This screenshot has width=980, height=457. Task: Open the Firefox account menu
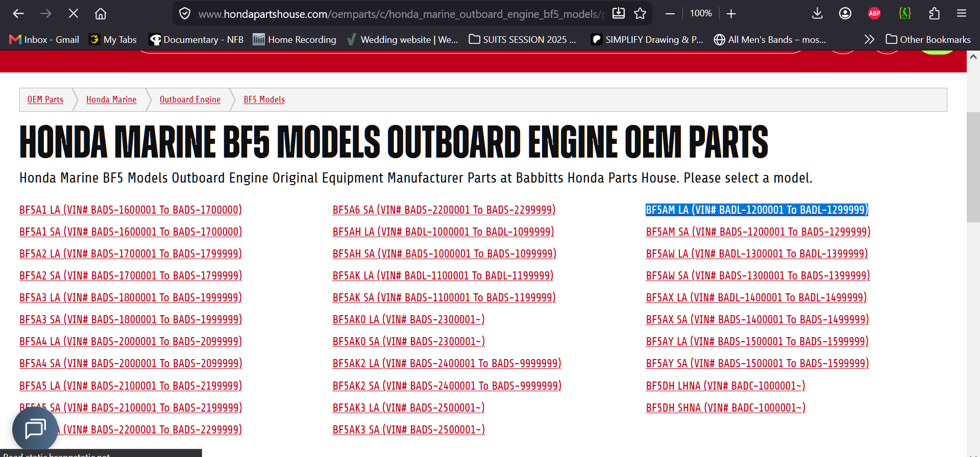coord(845,14)
